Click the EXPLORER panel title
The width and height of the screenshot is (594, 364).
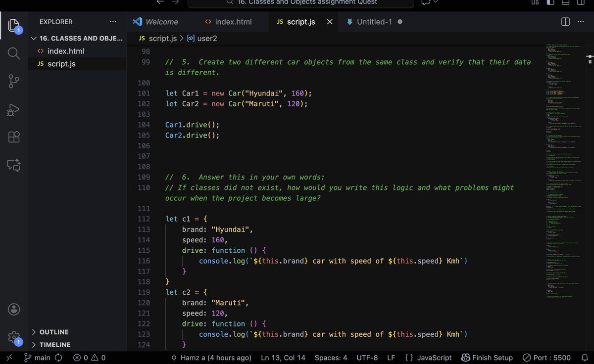click(x=56, y=22)
